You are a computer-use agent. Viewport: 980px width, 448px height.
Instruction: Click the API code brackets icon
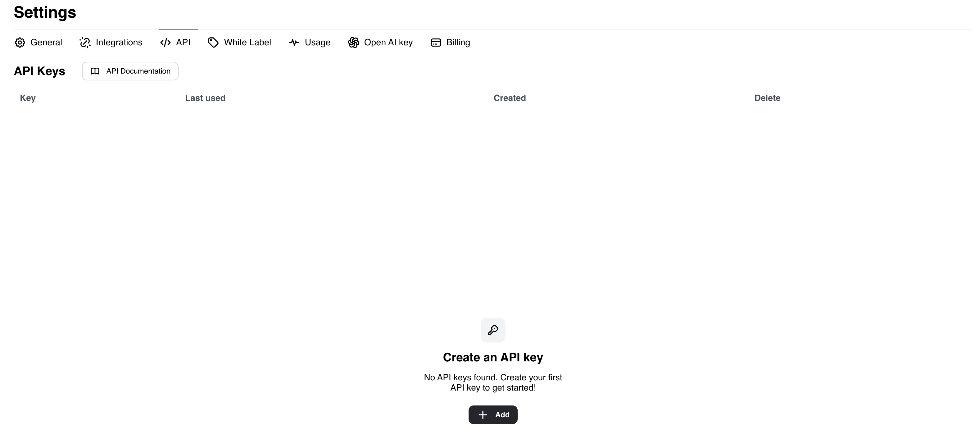pos(166,42)
